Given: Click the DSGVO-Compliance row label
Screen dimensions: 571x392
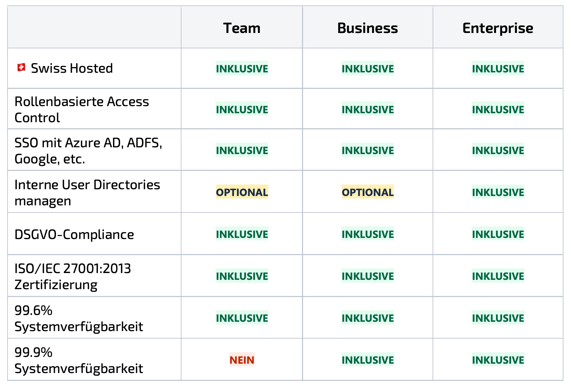Looking at the screenshot, I should pyautogui.click(x=74, y=234).
